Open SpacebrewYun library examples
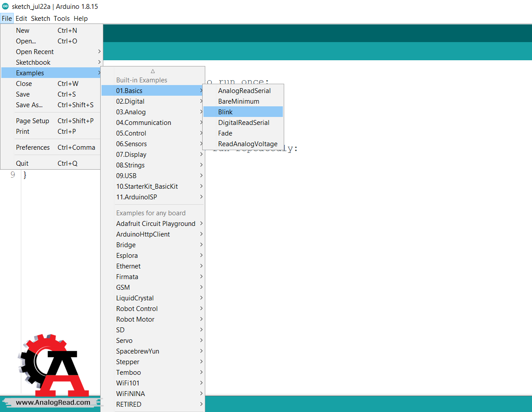The image size is (532, 412). pyautogui.click(x=153, y=351)
